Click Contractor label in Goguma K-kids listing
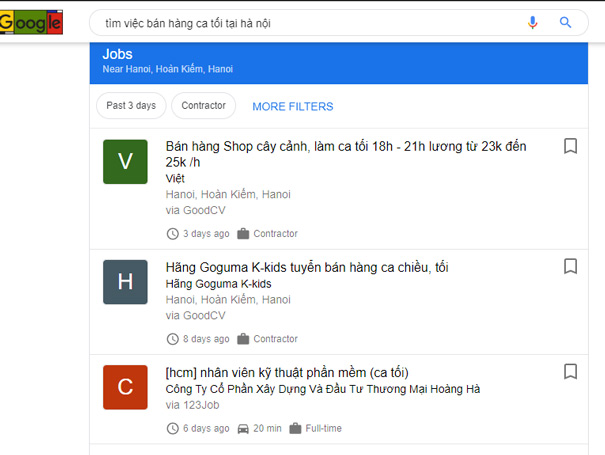 [275, 339]
